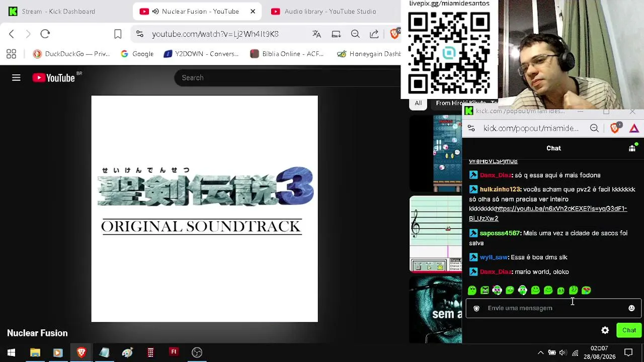Click the share icon in address bar

click(x=374, y=34)
